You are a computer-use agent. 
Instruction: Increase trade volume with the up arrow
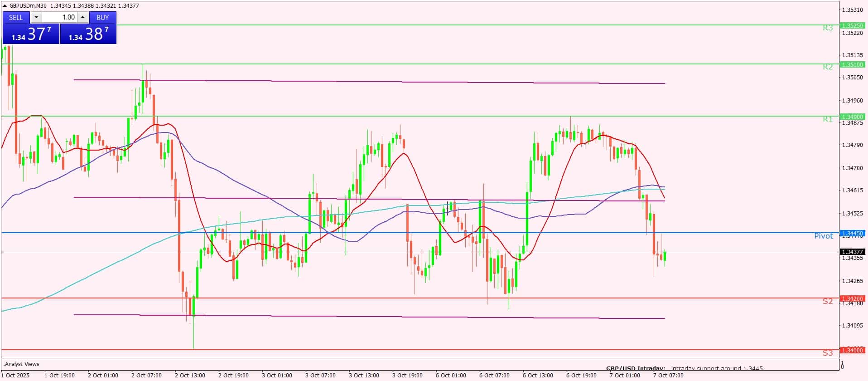tap(82, 17)
